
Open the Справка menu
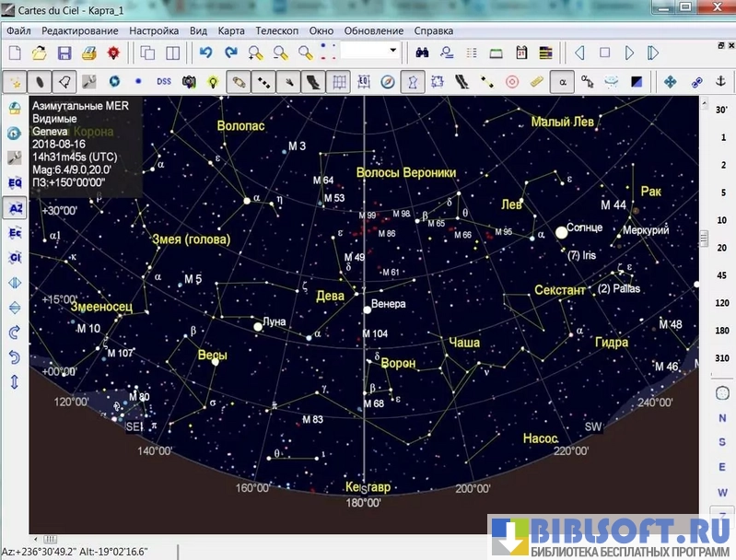[x=434, y=30]
